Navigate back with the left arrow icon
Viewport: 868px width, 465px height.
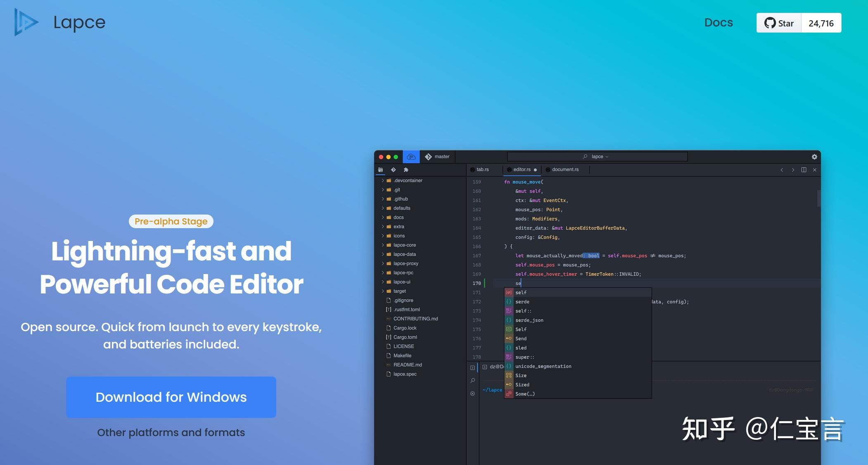[x=782, y=170]
